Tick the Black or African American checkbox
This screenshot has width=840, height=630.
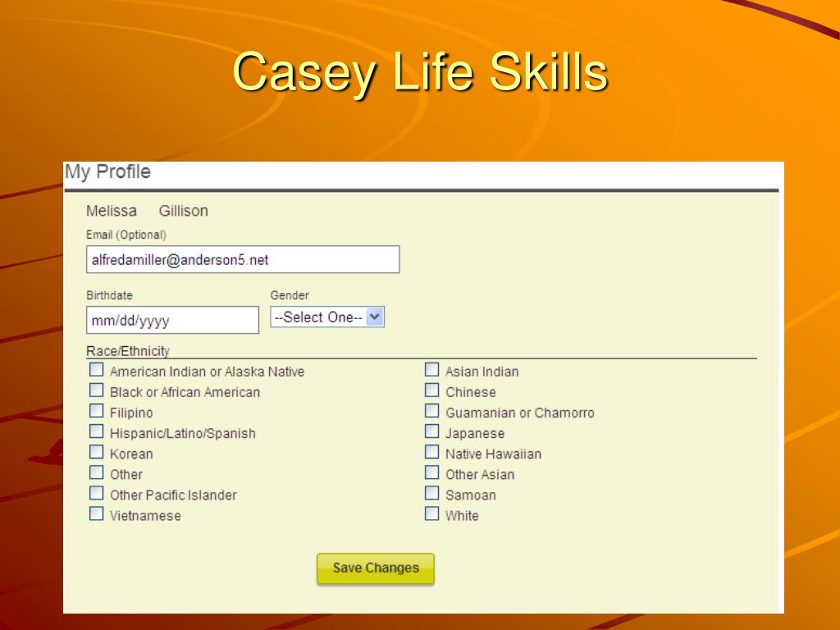point(97,390)
